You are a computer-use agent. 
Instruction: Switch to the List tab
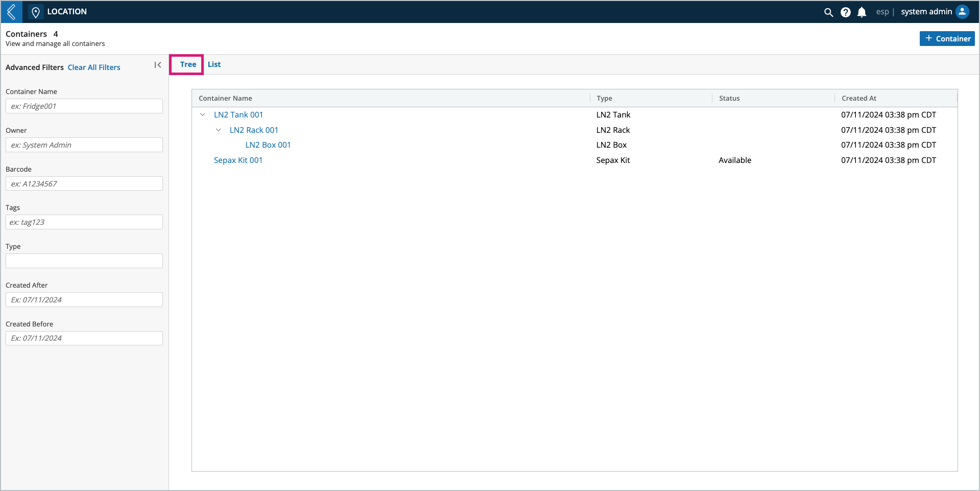point(214,64)
